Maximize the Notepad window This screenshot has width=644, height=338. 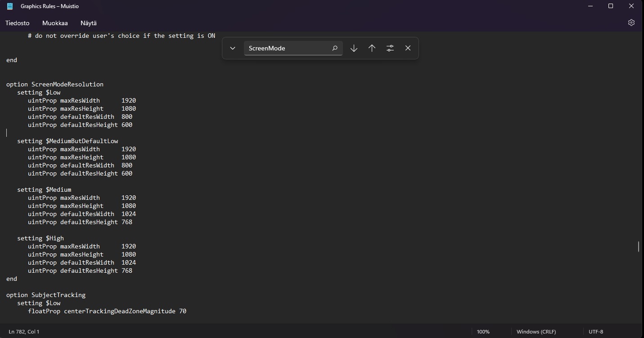pos(611,6)
